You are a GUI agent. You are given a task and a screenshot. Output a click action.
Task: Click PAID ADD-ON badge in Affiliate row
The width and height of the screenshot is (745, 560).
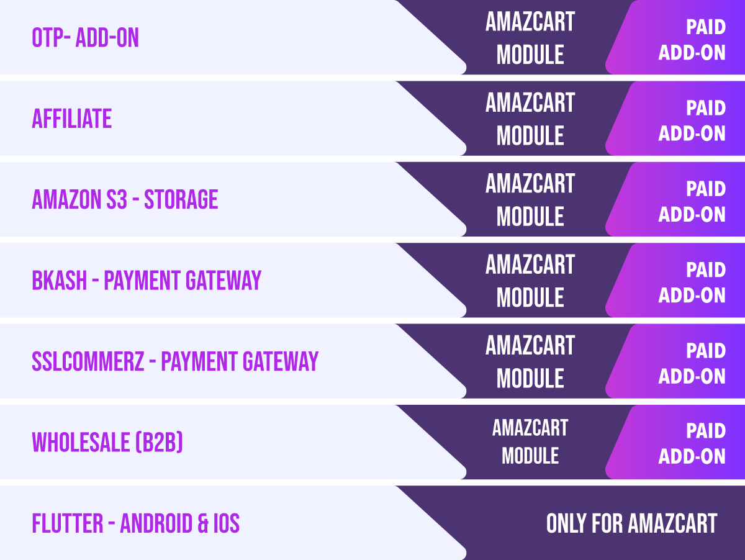coord(692,120)
